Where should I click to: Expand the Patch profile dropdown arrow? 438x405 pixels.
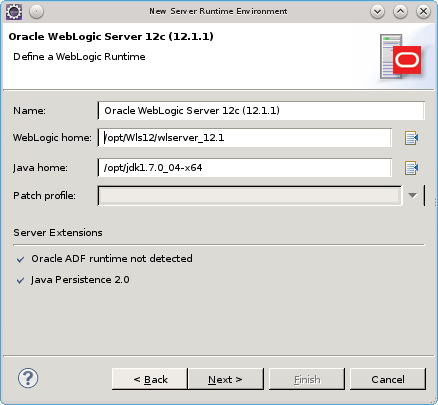pyautogui.click(x=413, y=196)
